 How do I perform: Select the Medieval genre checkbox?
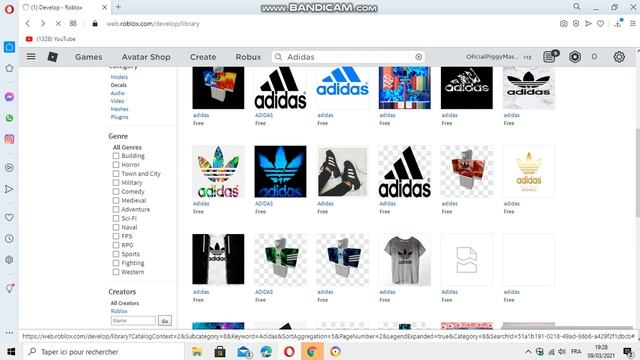(x=116, y=200)
